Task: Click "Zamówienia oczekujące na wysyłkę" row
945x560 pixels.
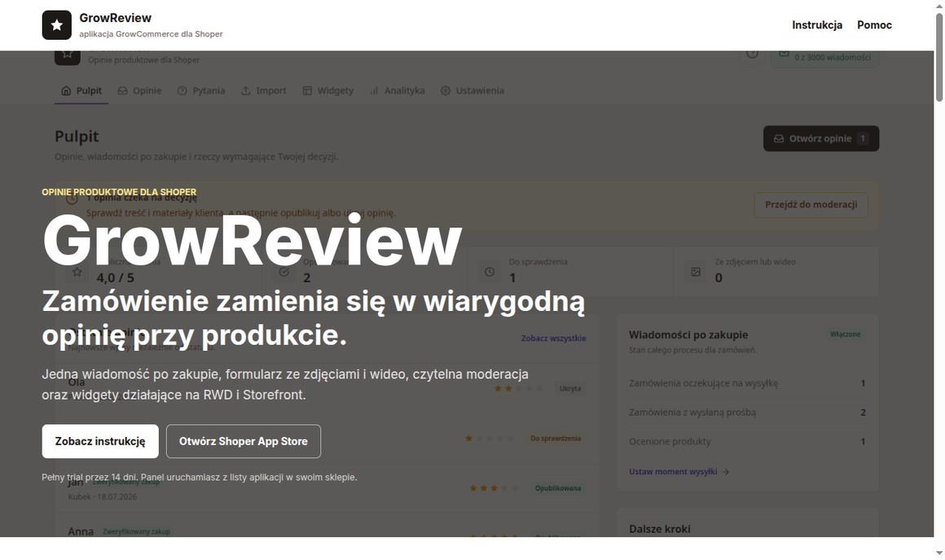Action: [x=747, y=383]
